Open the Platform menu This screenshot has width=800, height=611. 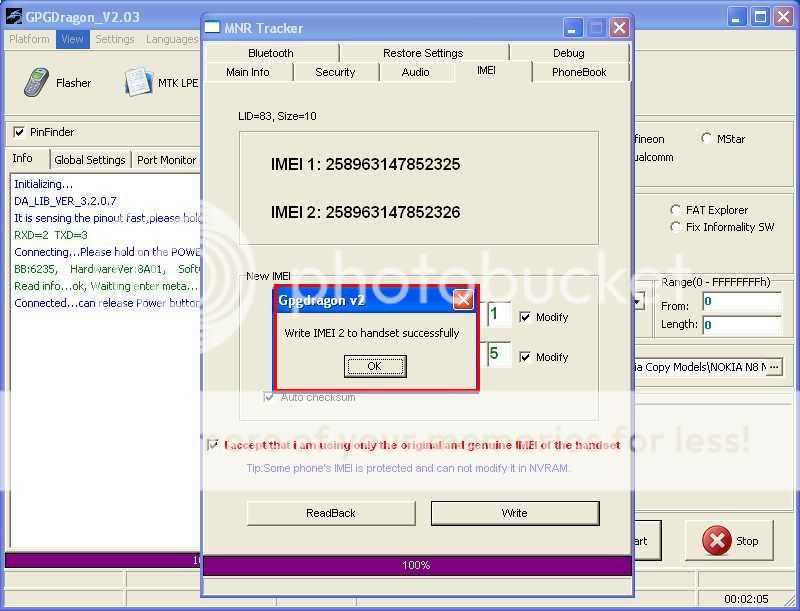pyautogui.click(x=29, y=39)
